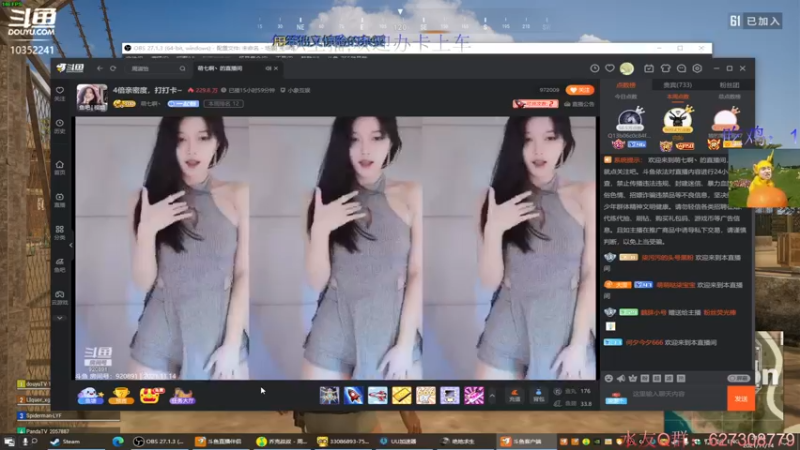
Task: Switch to OBS 27.1.3 taskbar item
Action: click(x=159, y=442)
